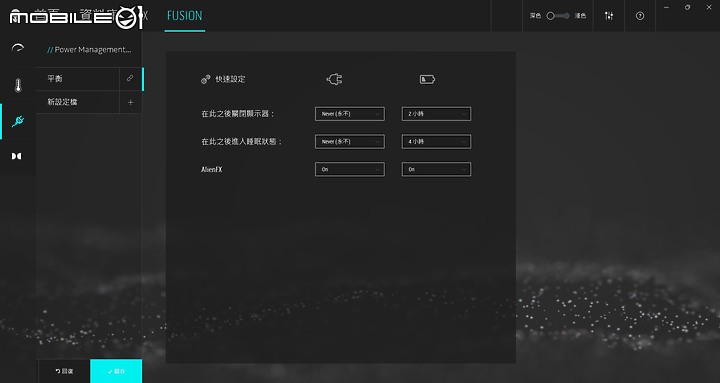
Task: Click the plus icon beside 新設定檔
Action: pos(130,102)
